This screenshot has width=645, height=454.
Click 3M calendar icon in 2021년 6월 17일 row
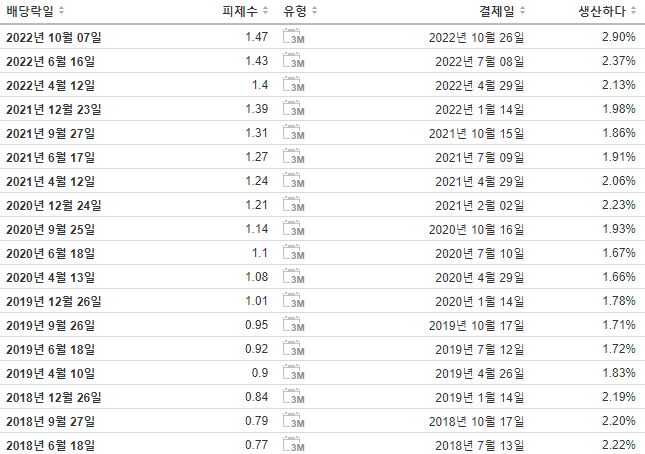pos(294,156)
